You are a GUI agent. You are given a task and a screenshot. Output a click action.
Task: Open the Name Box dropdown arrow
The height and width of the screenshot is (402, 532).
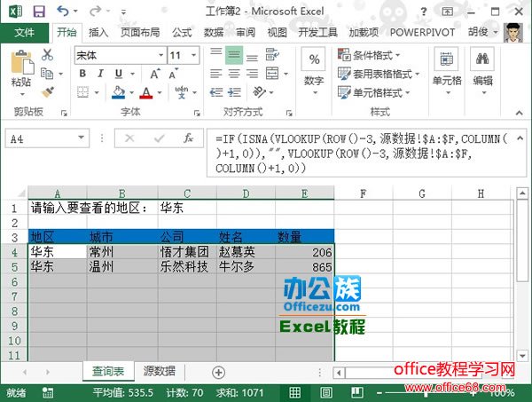pyautogui.click(x=81, y=138)
